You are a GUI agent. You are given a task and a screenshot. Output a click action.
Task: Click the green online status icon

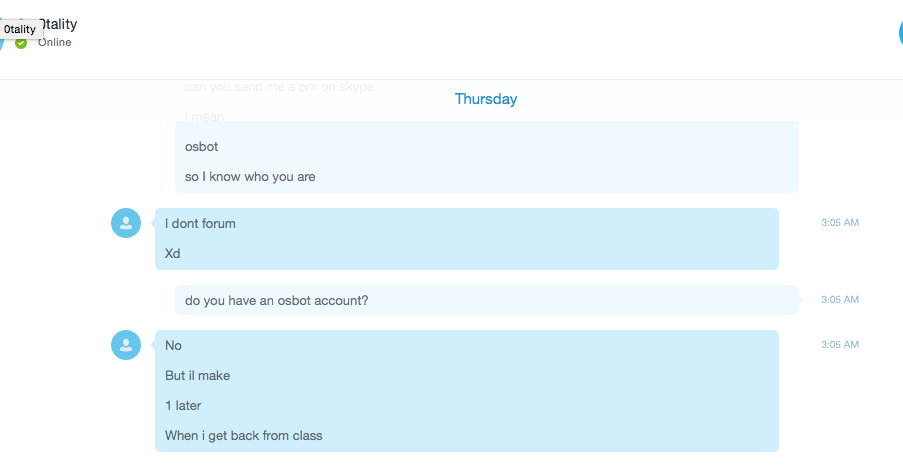pos(21,43)
